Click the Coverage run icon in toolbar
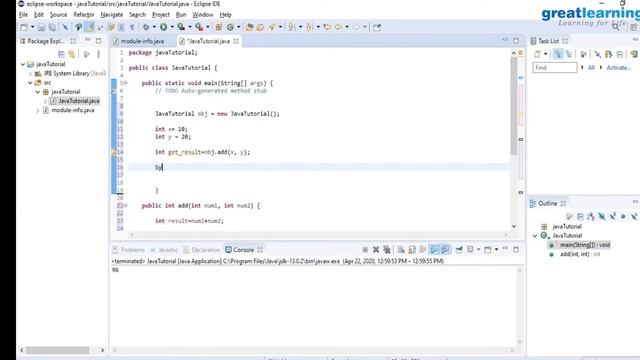 click(x=181, y=27)
